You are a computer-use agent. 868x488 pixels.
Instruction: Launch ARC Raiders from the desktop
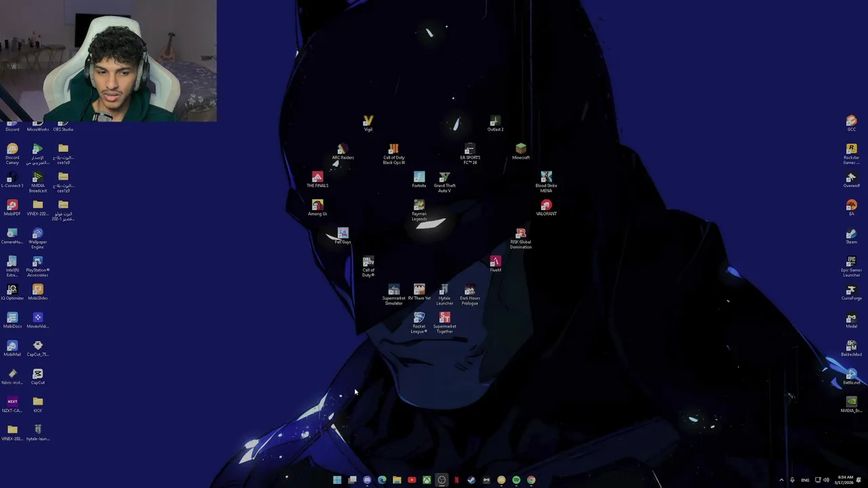(x=342, y=152)
